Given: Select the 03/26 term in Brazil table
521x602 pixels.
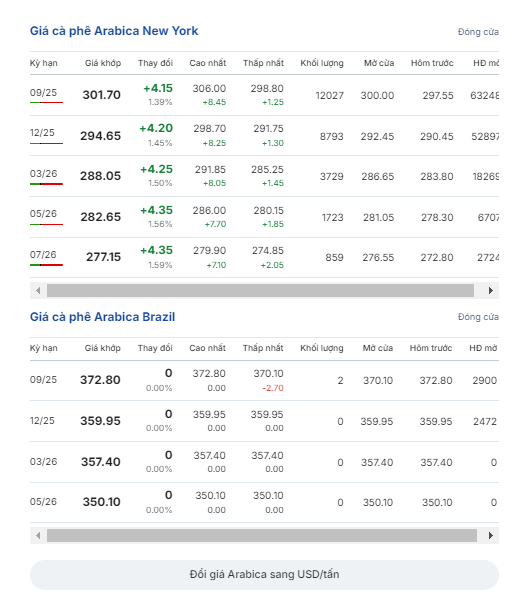Looking at the screenshot, I should coord(43,461).
